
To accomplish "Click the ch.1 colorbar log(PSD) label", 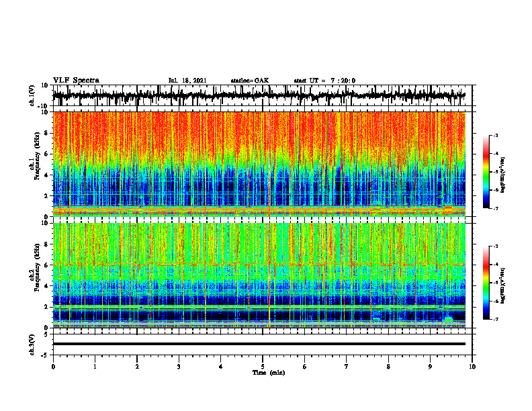I will tap(503, 175).
